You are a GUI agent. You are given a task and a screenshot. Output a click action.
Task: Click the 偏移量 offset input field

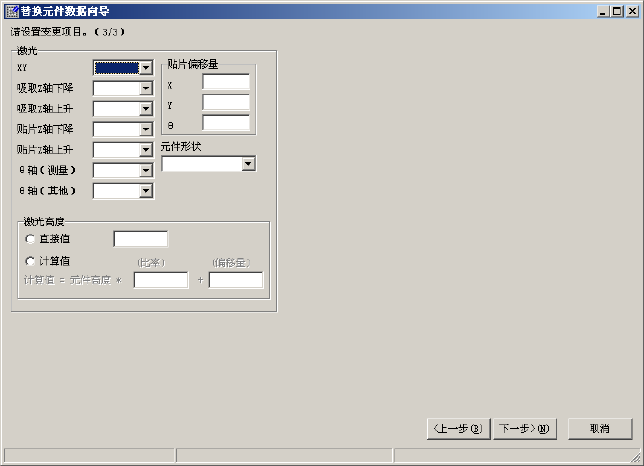(236, 280)
